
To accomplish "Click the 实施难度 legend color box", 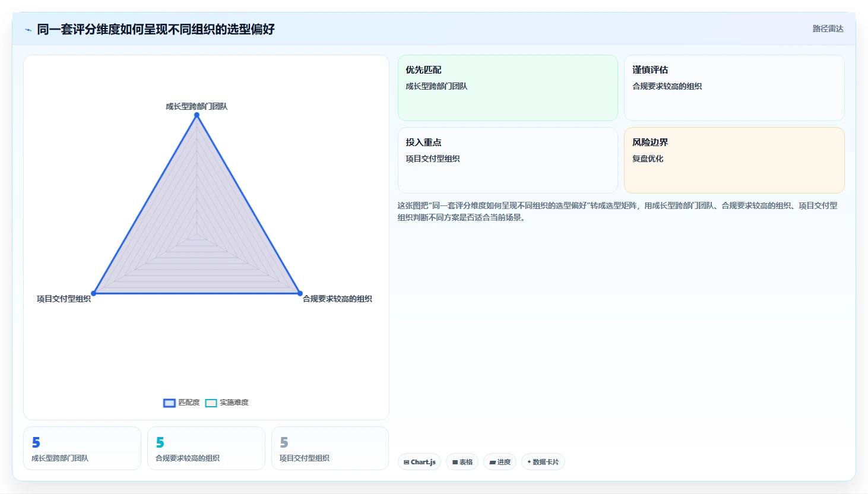I will [211, 403].
